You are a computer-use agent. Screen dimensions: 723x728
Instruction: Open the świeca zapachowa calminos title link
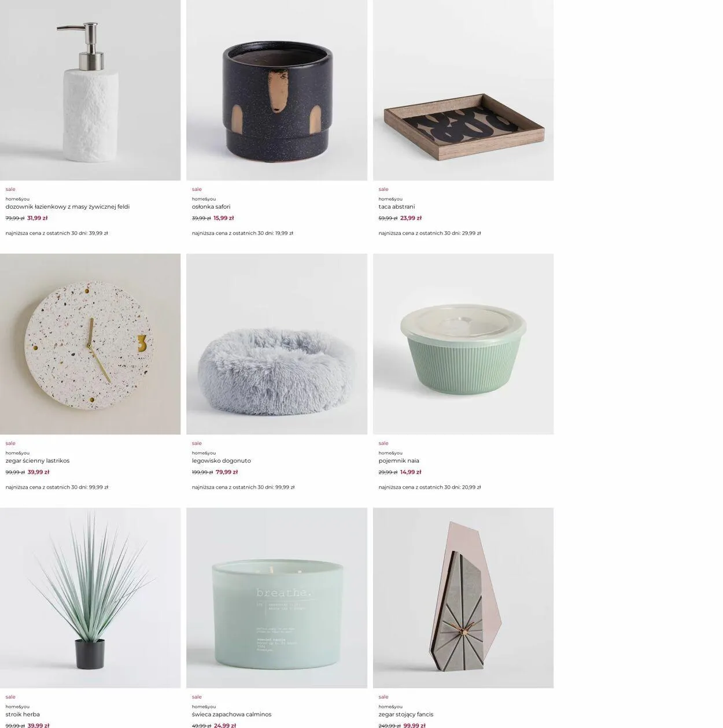[231, 714]
